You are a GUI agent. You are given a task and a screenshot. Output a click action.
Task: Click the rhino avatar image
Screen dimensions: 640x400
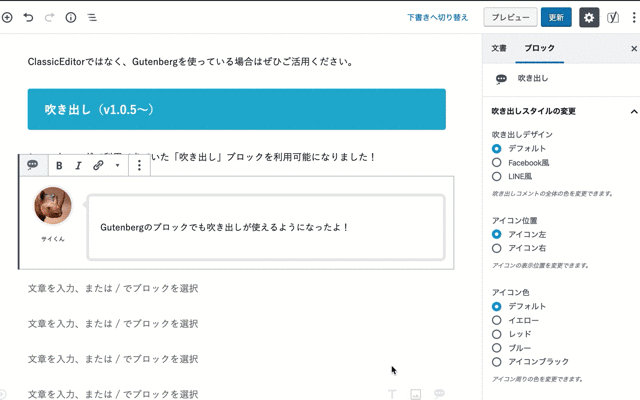pyautogui.click(x=53, y=206)
